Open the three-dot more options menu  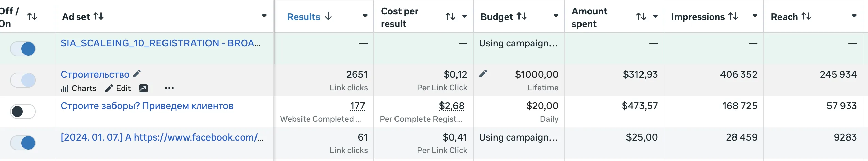coord(169,88)
